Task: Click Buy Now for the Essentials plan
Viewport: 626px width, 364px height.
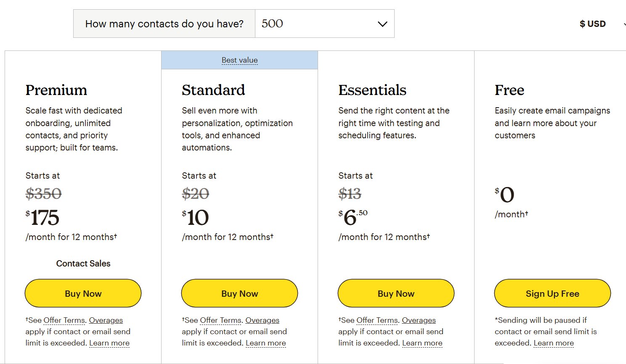Action: [396, 293]
